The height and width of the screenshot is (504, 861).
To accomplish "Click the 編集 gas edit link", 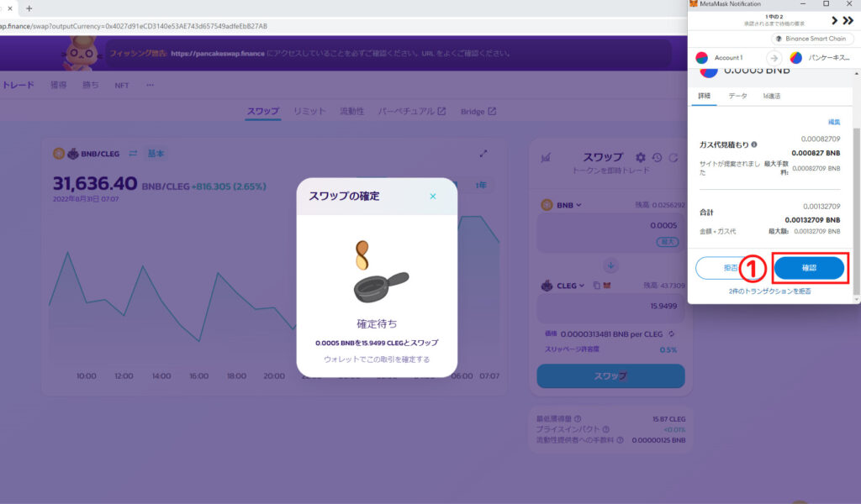I will click(x=833, y=122).
